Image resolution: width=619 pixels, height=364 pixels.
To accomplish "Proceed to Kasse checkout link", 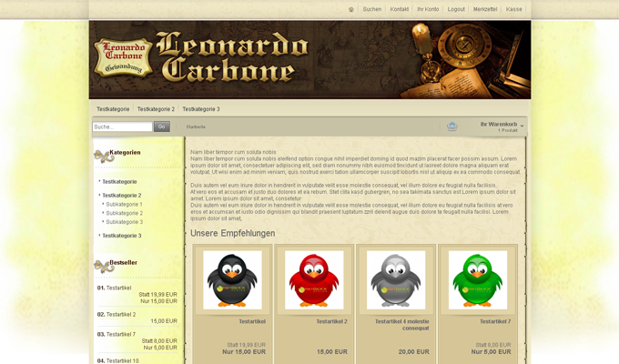I will pos(513,9).
